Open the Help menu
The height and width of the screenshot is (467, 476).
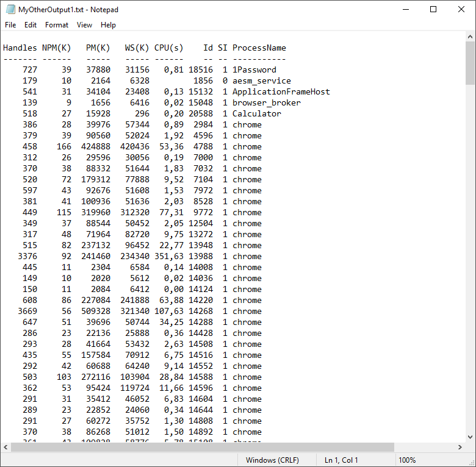point(108,25)
